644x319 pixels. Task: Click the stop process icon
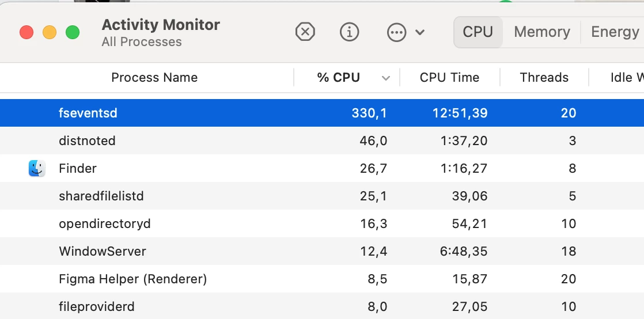[x=305, y=32]
